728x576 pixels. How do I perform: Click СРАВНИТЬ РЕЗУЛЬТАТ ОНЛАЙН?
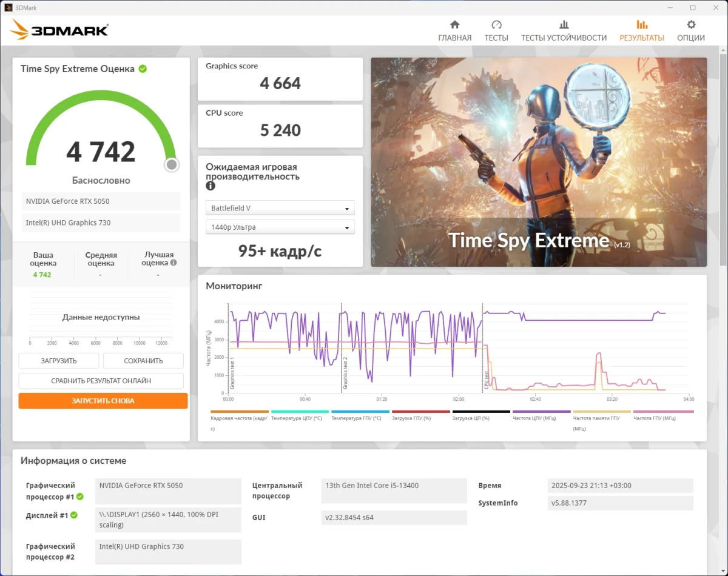101,381
